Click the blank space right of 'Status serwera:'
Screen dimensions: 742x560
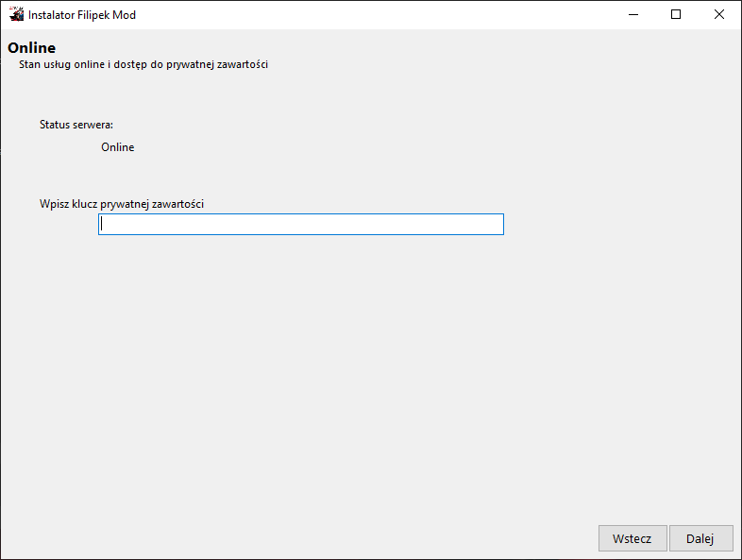pyautogui.click(x=378, y=125)
